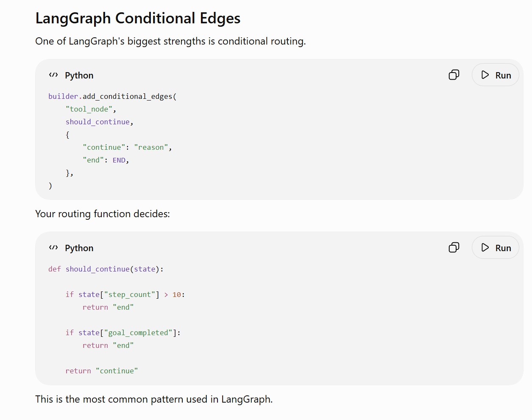Copy the should_continue function code block
The height and width of the screenshot is (420, 532).
click(x=454, y=248)
